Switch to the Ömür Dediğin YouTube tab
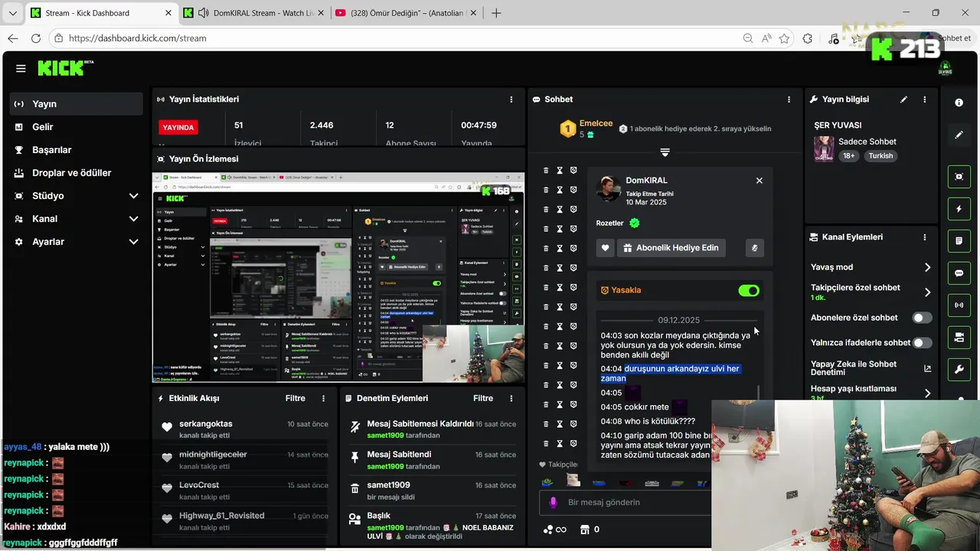 tap(406, 13)
